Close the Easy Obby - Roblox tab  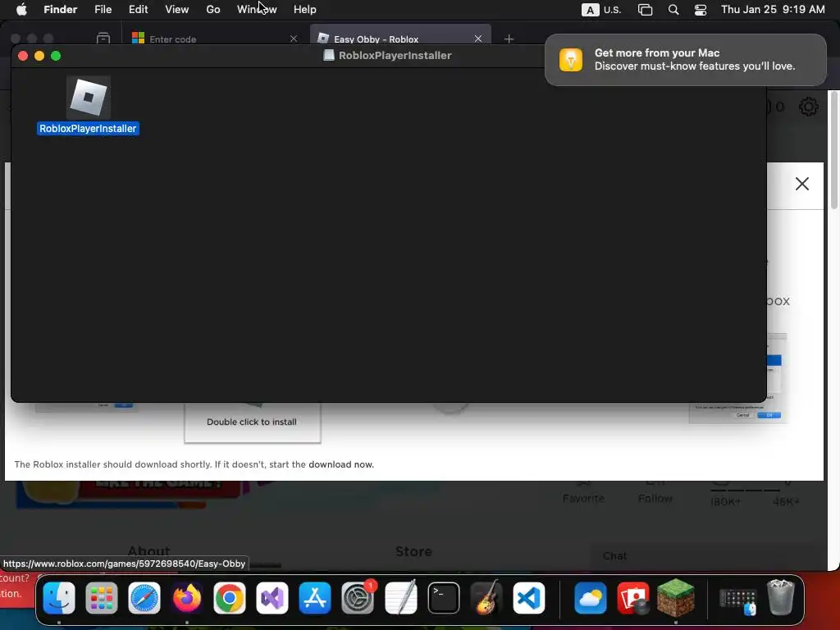(x=478, y=39)
